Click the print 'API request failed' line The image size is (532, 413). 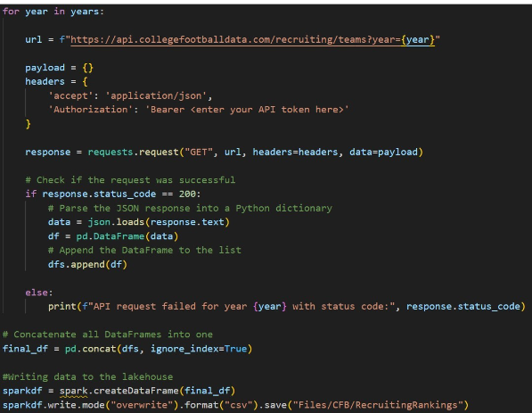click(287, 306)
